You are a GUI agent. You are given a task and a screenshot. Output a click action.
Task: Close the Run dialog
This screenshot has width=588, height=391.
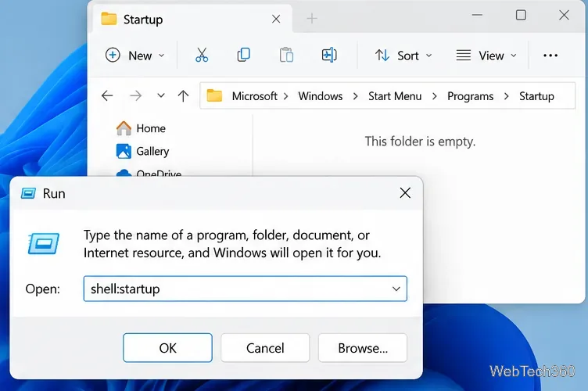click(x=405, y=193)
